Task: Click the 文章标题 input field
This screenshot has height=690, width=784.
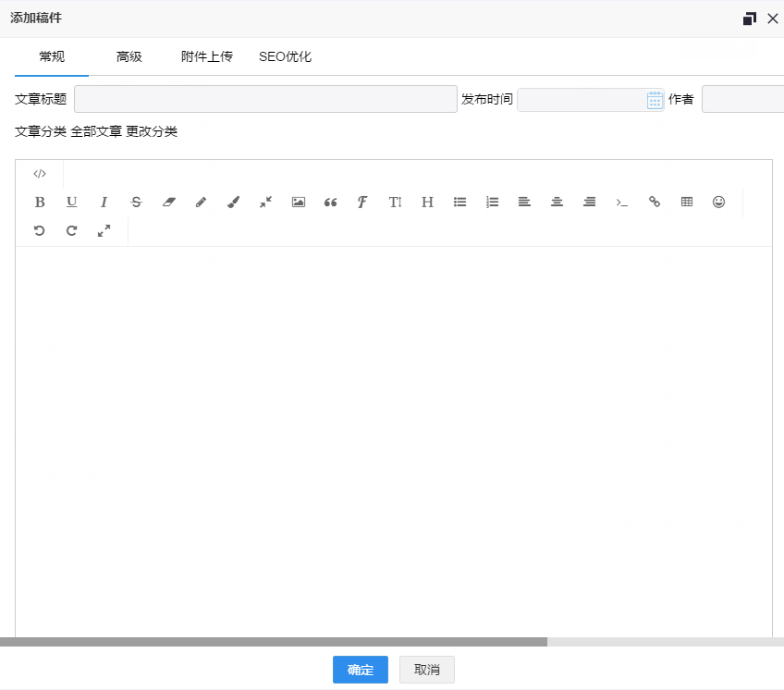Action: tap(265, 99)
